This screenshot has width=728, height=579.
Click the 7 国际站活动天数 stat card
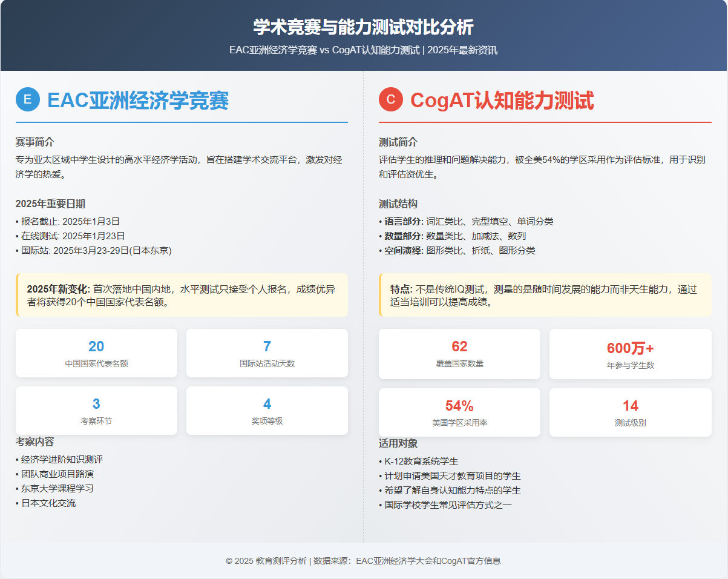(x=267, y=353)
